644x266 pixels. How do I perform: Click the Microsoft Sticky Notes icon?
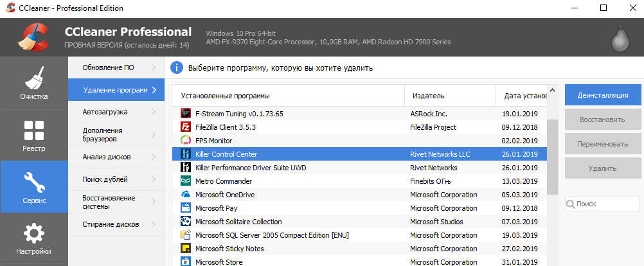click(x=186, y=248)
